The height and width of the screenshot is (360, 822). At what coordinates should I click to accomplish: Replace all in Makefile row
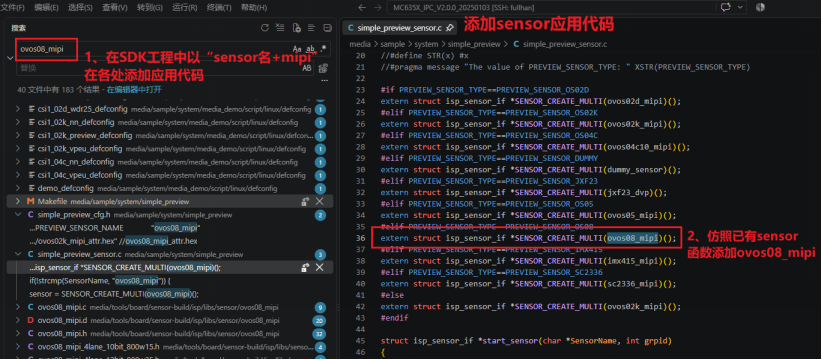[x=305, y=201]
